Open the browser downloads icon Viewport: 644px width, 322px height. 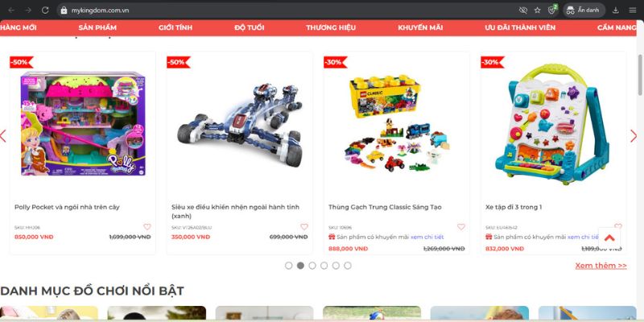(x=615, y=10)
